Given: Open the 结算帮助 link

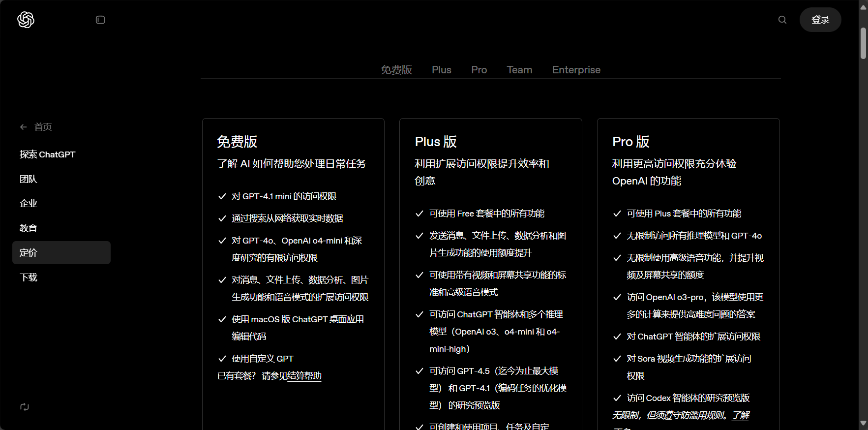Looking at the screenshot, I should click(x=304, y=376).
